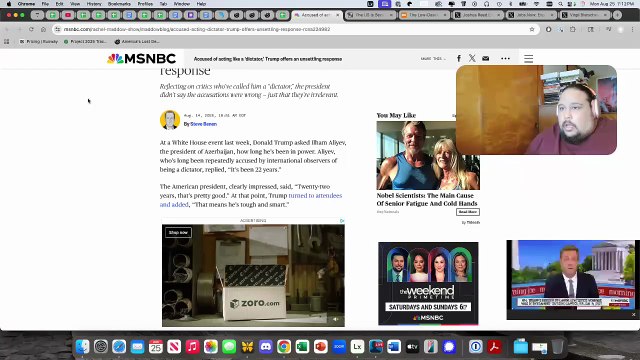This screenshot has height=360, width=640.
Task: Open News app in the dock
Action: (174, 347)
